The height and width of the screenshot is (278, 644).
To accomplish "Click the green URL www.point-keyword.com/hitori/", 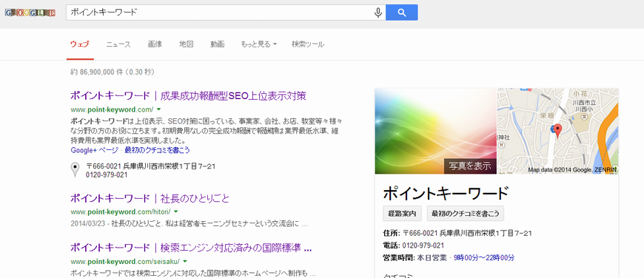I will tap(121, 212).
